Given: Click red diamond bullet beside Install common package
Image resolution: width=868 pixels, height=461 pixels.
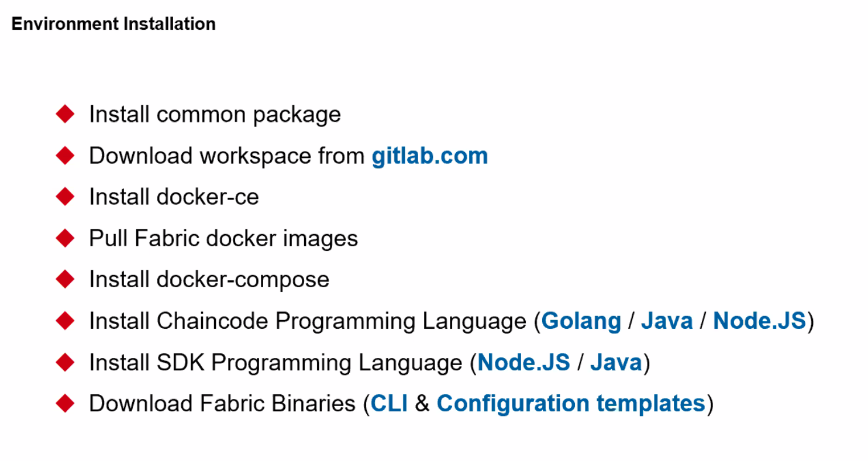Looking at the screenshot, I should coord(65,113).
